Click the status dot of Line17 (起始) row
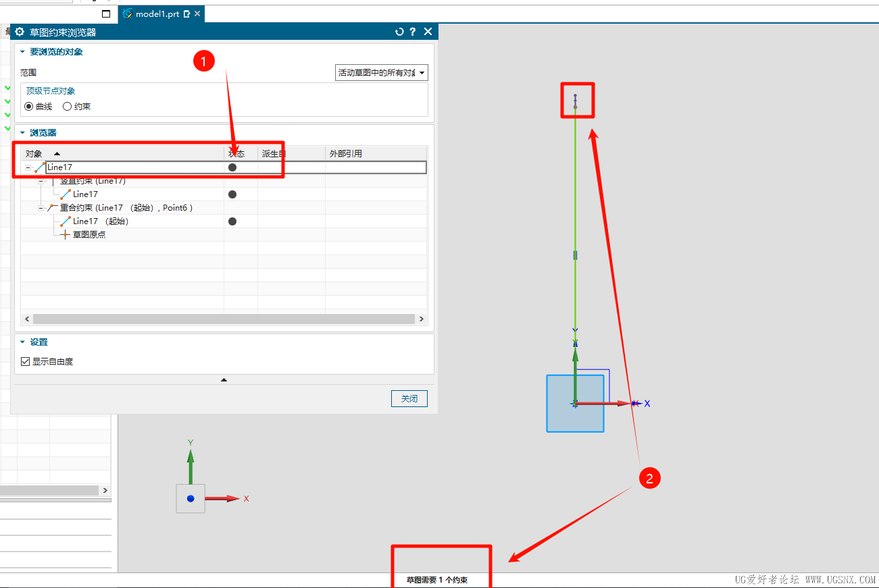The image size is (879, 588). pos(232,221)
